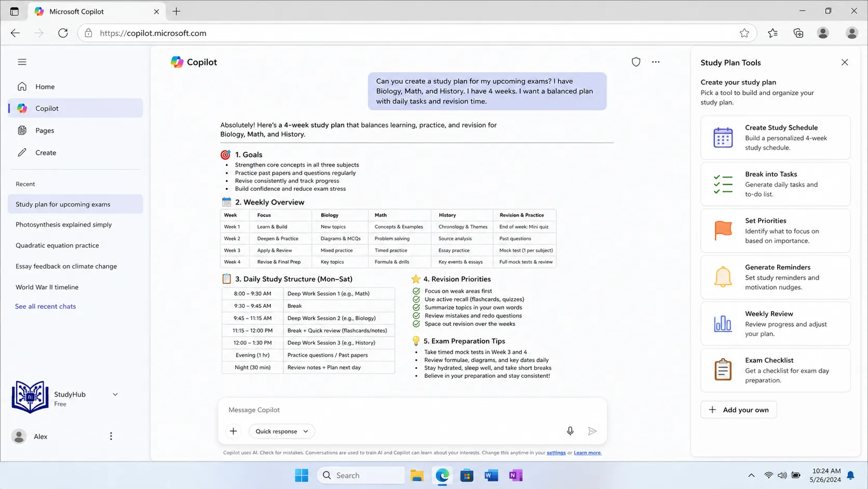This screenshot has height=489, width=868.
Task: Click the '4. Revision Priorities' heading
Action: [457, 279]
